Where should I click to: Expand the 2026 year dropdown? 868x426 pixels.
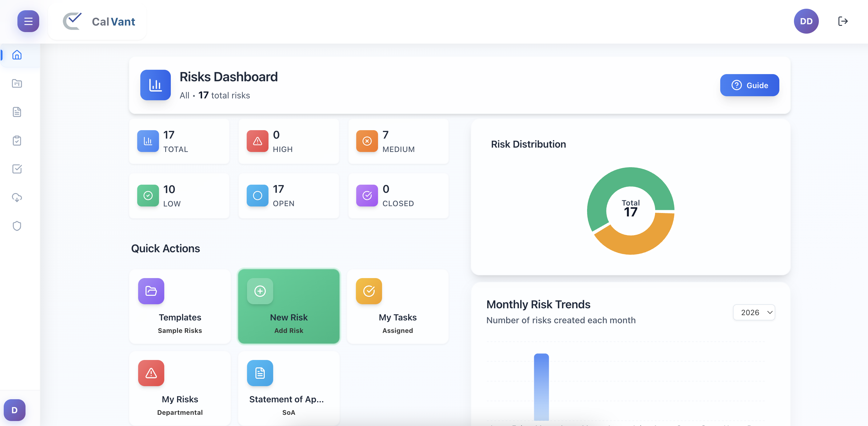(754, 312)
